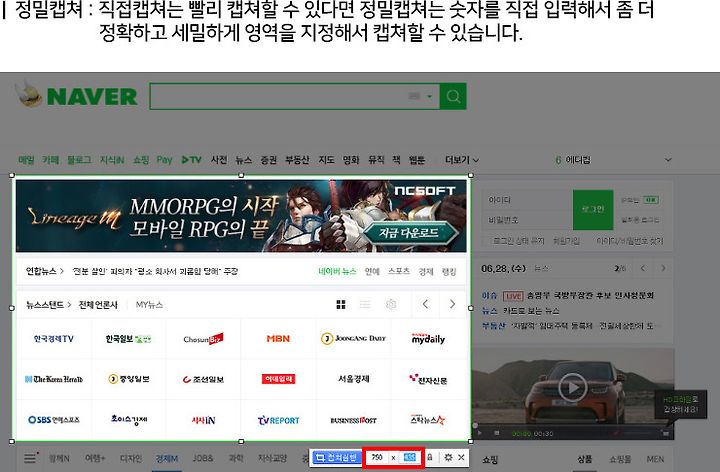Open capture toolbar settings gear
The height and width of the screenshot is (472, 720).
point(449,457)
